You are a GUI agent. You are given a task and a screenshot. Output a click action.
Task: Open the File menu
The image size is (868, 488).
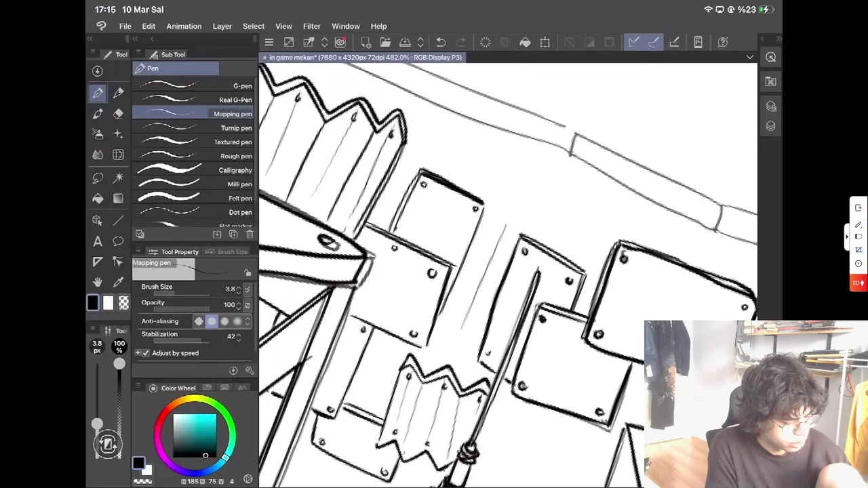coord(125,26)
